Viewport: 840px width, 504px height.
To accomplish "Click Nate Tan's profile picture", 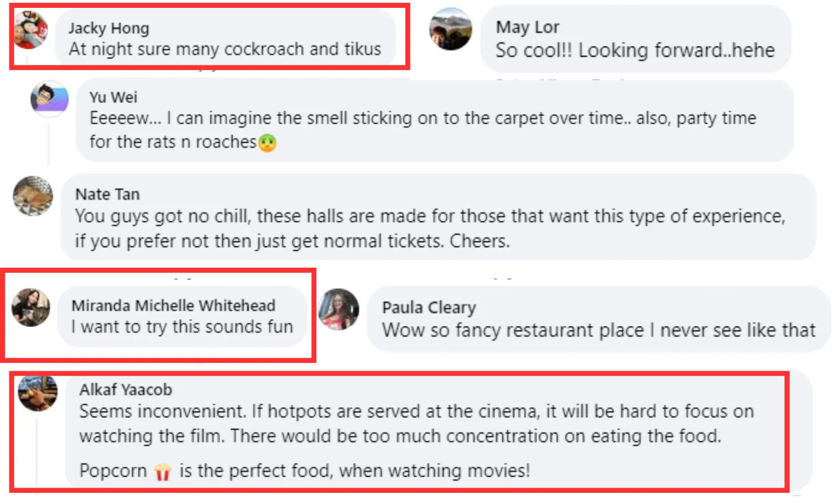I will 33,196.
